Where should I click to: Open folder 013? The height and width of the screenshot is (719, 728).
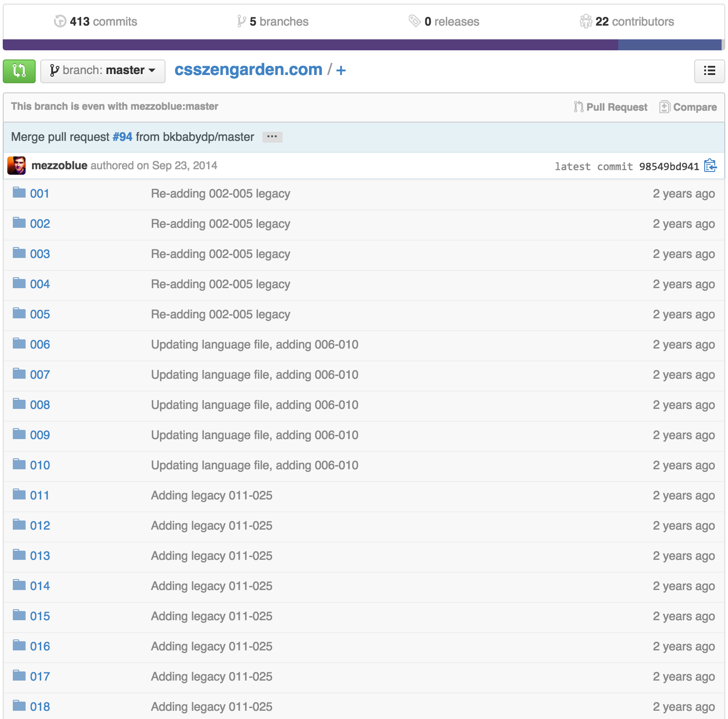[x=40, y=556]
